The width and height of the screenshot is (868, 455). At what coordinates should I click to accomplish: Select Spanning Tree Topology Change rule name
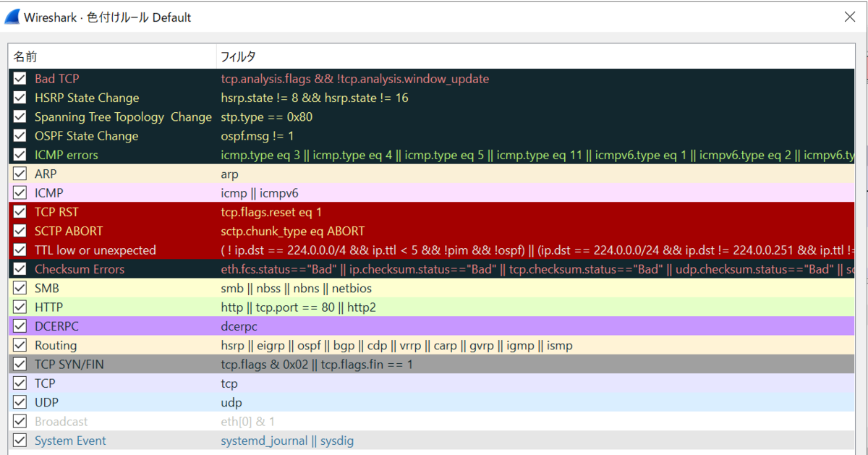(x=123, y=116)
